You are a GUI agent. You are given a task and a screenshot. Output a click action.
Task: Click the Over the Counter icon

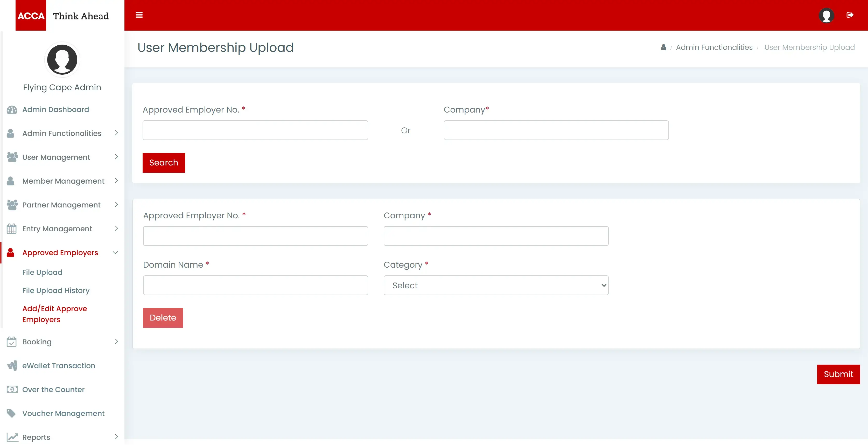pos(12,390)
